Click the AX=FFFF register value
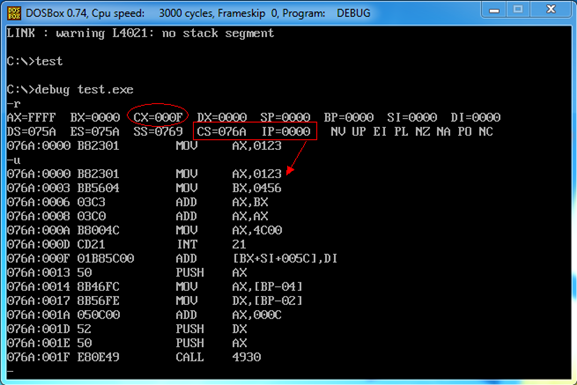 pos(31,117)
